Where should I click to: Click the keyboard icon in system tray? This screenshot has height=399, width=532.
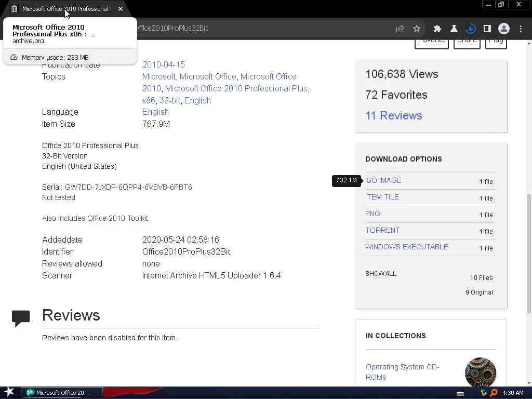(x=460, y=394)
